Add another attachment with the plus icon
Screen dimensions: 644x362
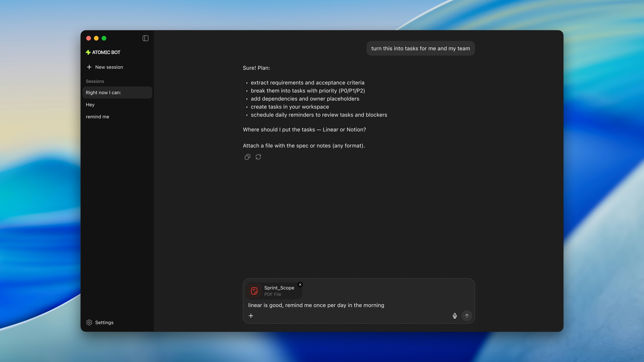point(251,316)
